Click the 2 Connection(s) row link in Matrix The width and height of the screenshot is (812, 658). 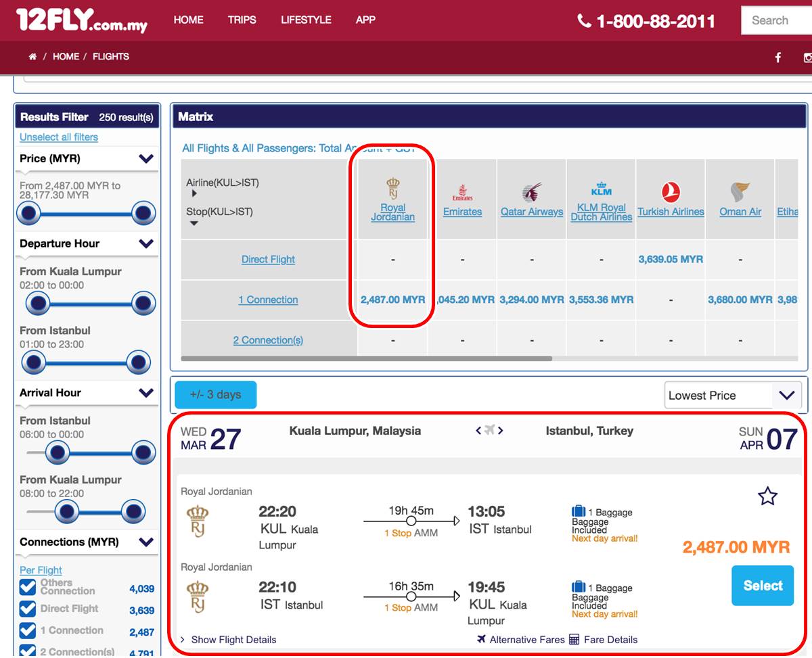[x=268, y=341]
